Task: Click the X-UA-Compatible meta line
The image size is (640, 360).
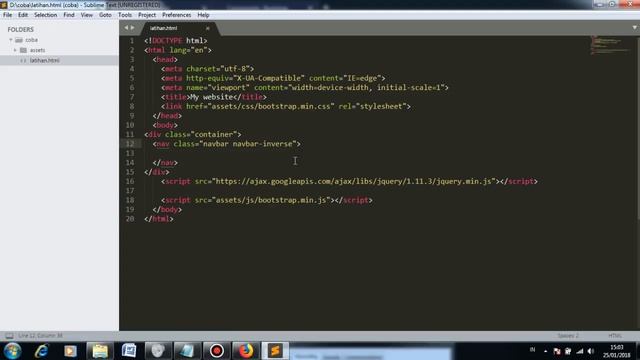Action: pos(273,78)
